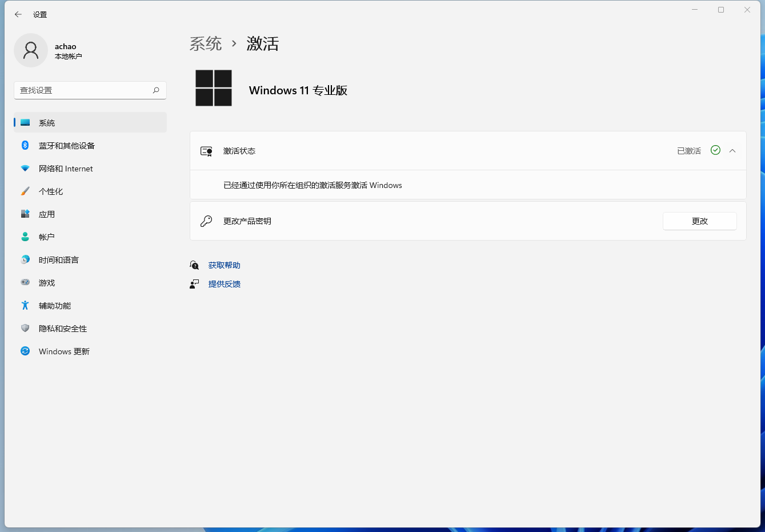765x532 pixels.
Task: Go back using the arrow icon
Action: [x=18, y=14]
